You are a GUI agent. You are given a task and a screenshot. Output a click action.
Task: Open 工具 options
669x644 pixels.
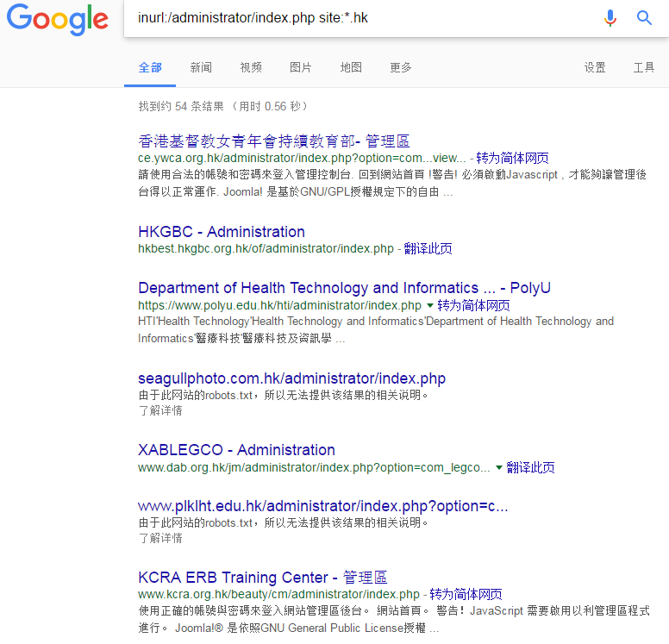644,67
